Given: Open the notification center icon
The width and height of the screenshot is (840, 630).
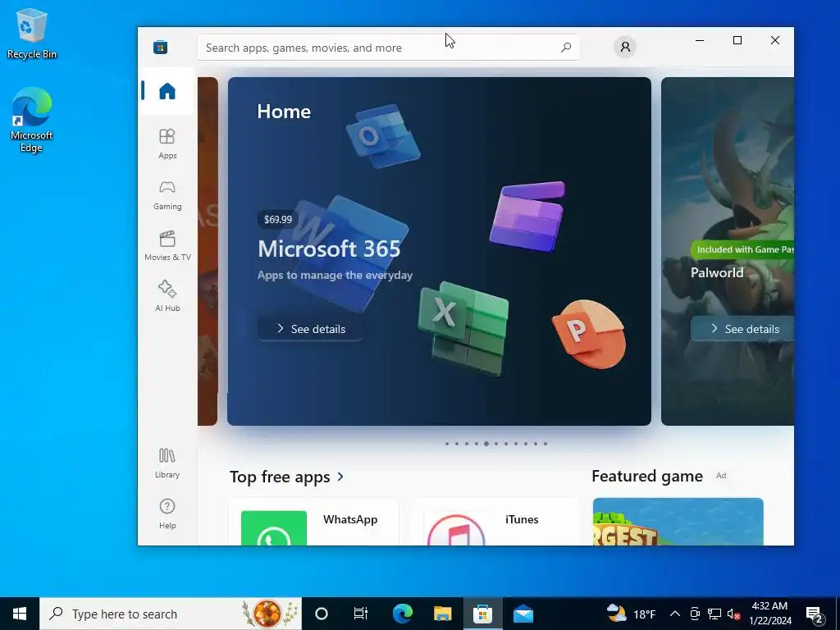Looking at the screenshot, I should [815, 614].
